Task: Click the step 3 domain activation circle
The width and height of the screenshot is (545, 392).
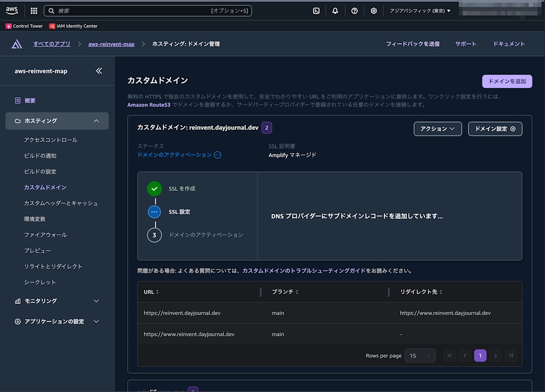Action: (154, 235)
